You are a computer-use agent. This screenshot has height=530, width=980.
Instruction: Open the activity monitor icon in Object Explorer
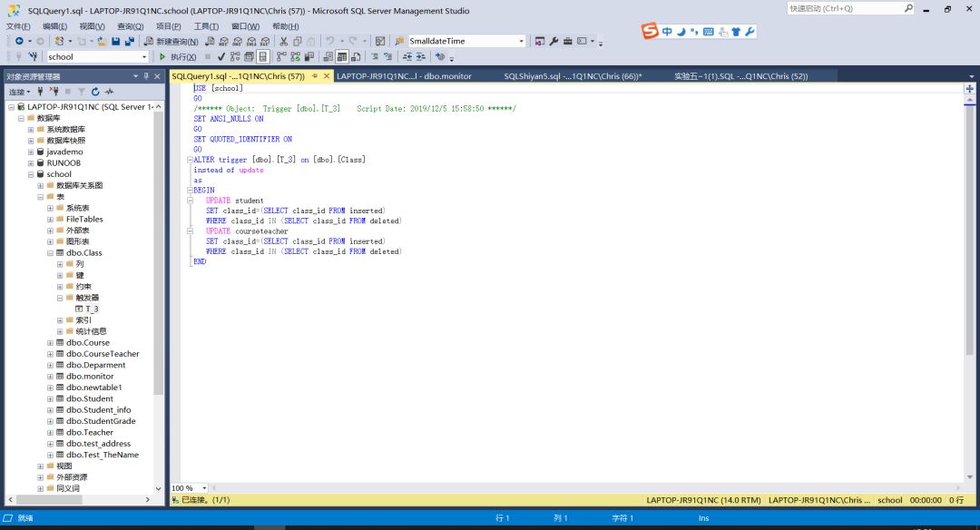pos(109,92)
